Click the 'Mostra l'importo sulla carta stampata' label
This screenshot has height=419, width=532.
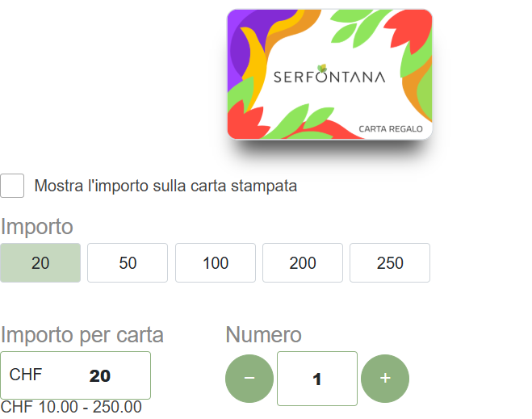point(165,186)
